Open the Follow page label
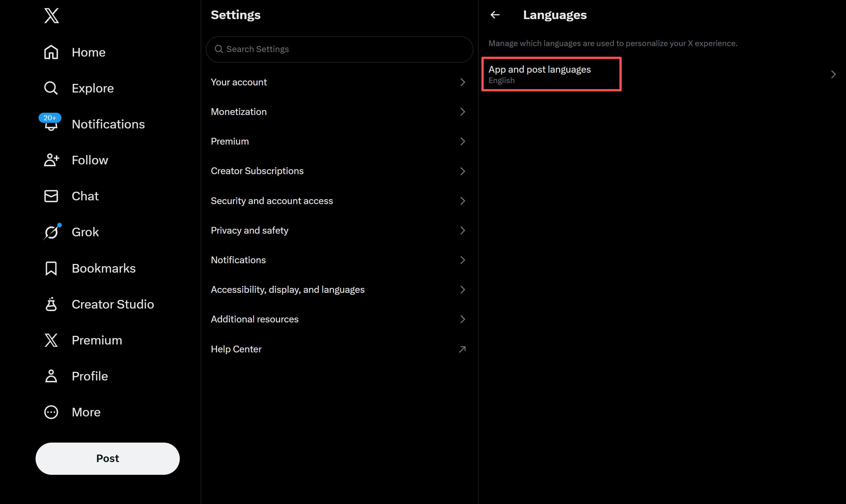Image resolution: width=846 pixels, height=504 pixels. coord(90,160)
